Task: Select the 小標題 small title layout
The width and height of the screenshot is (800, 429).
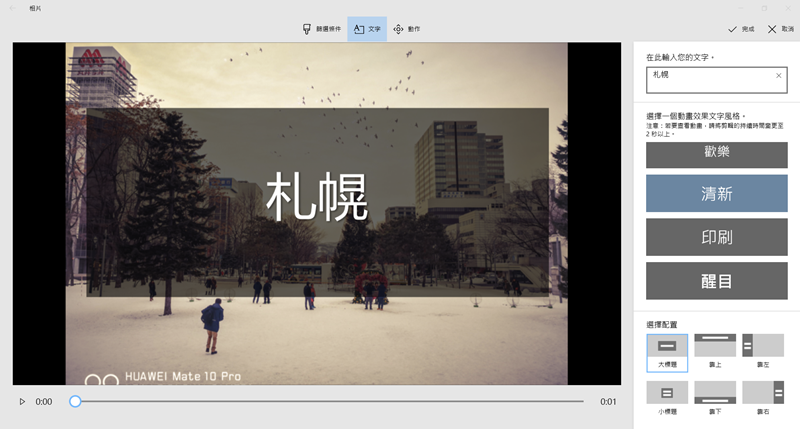Action: (667, 398)
